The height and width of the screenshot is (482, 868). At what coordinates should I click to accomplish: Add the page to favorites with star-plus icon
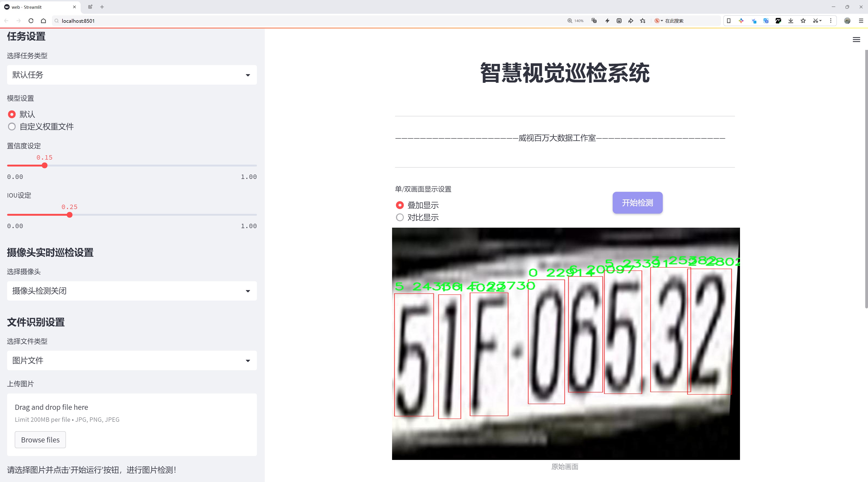point(643,21)
